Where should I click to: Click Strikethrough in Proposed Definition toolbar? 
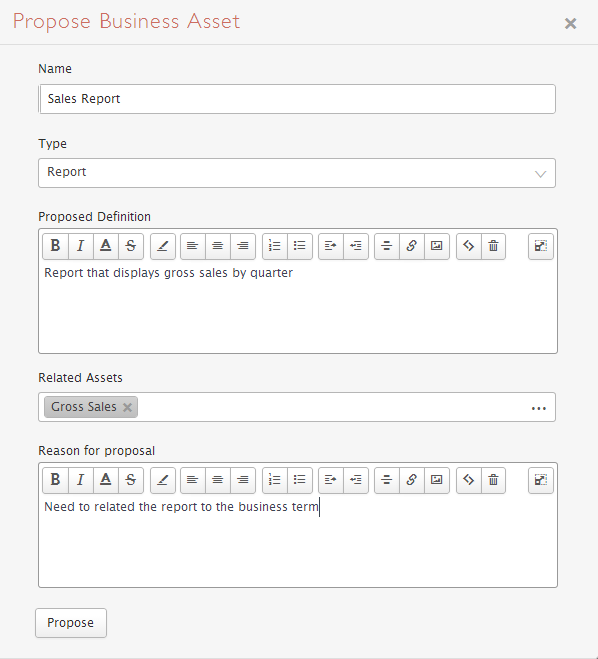click(131, 246)
